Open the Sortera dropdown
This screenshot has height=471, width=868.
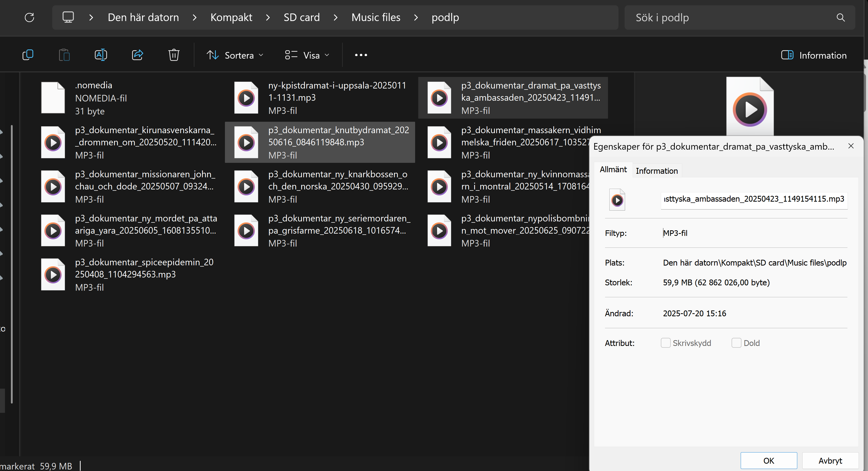click(235, 55)
